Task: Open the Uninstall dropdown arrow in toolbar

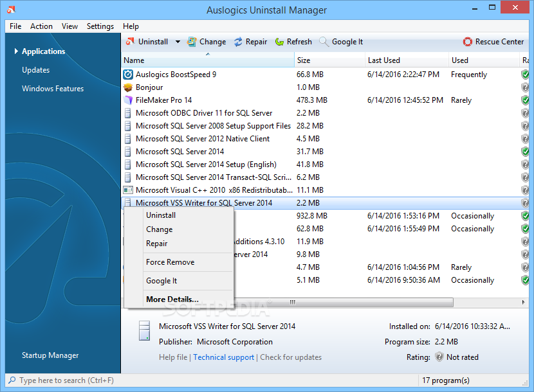Action: pos(178,42)
